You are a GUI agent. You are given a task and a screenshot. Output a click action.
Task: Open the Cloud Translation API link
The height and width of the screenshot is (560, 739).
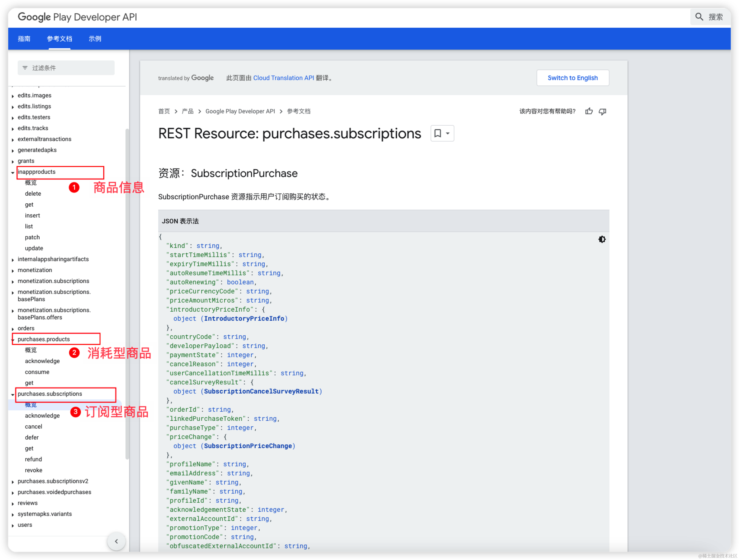283,78
